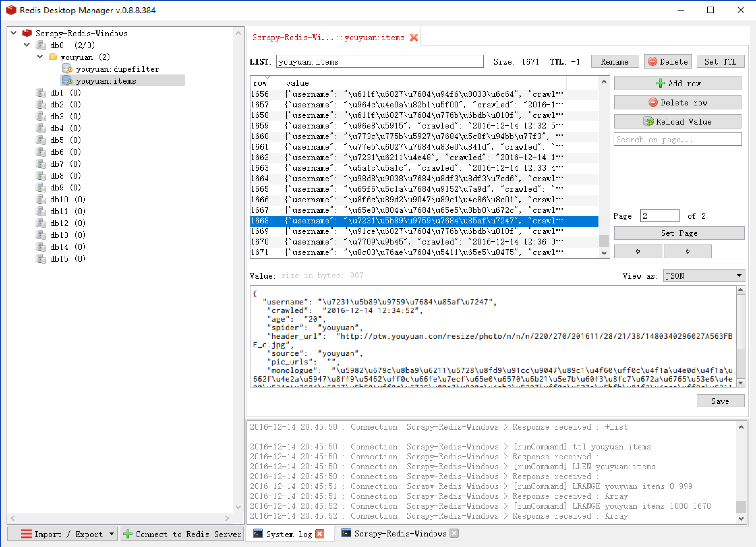Collapse the db0 database node
Image resolution: width=756 pixels, height=547 pixels.
click(27, 45)
